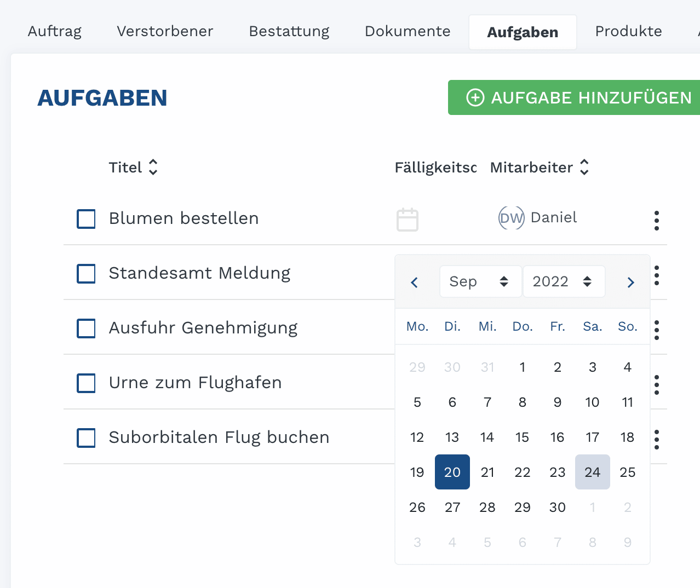Screen dimensions: 700x588
Task: Toggle the Urne zum Flughafen checkbox
Action: point(86,383)
